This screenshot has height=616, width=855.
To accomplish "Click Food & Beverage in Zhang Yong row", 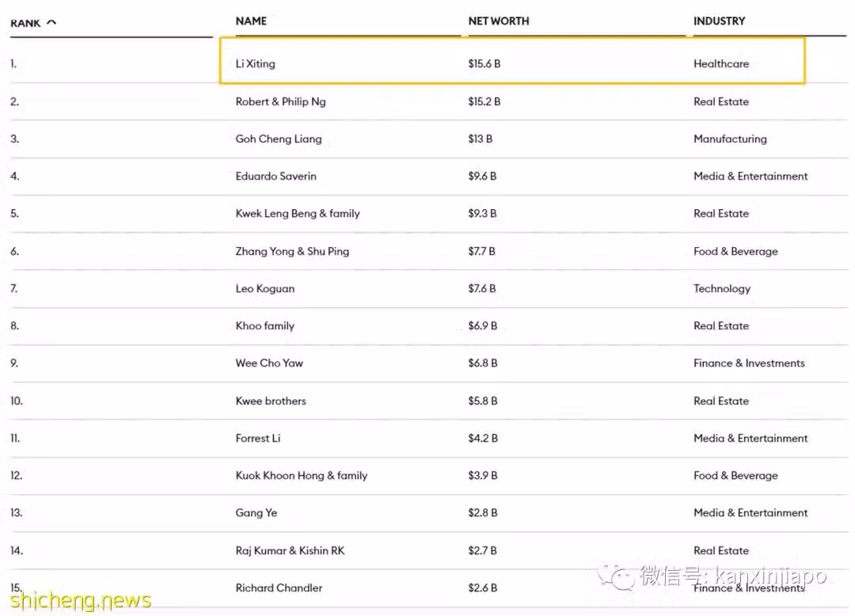I will tap(735, 251).
